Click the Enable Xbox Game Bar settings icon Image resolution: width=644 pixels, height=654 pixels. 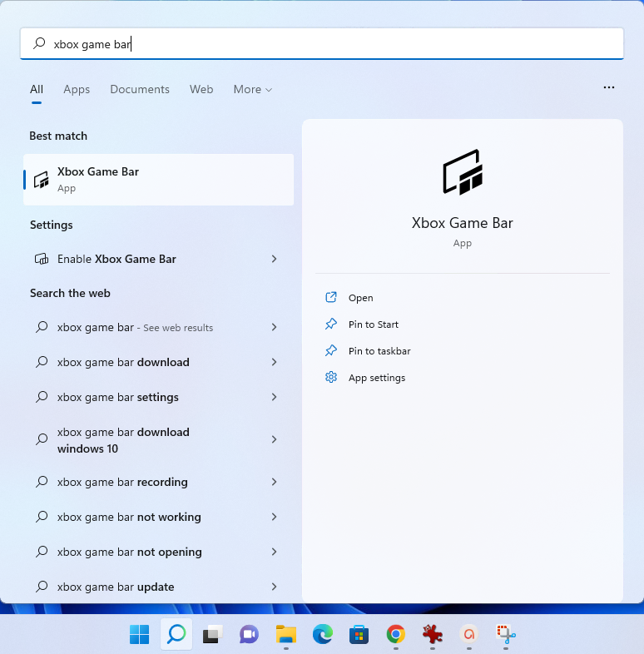click(x=42, y=259)
